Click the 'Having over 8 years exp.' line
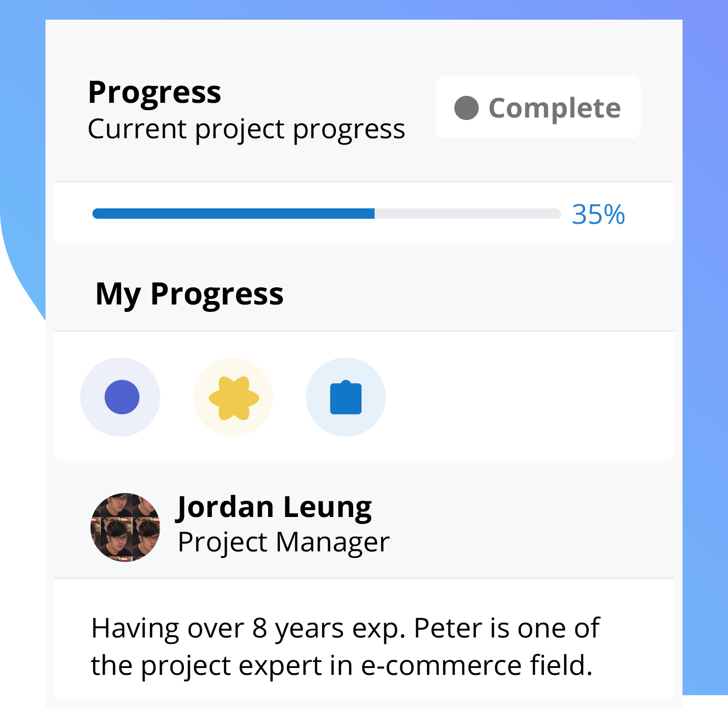Screen dimensions: 728x728 click(248, 629)
